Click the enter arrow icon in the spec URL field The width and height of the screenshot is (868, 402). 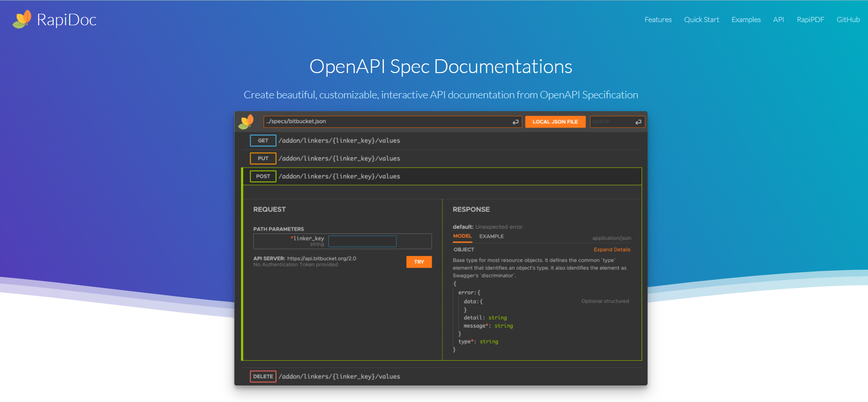tap(515, 122)
